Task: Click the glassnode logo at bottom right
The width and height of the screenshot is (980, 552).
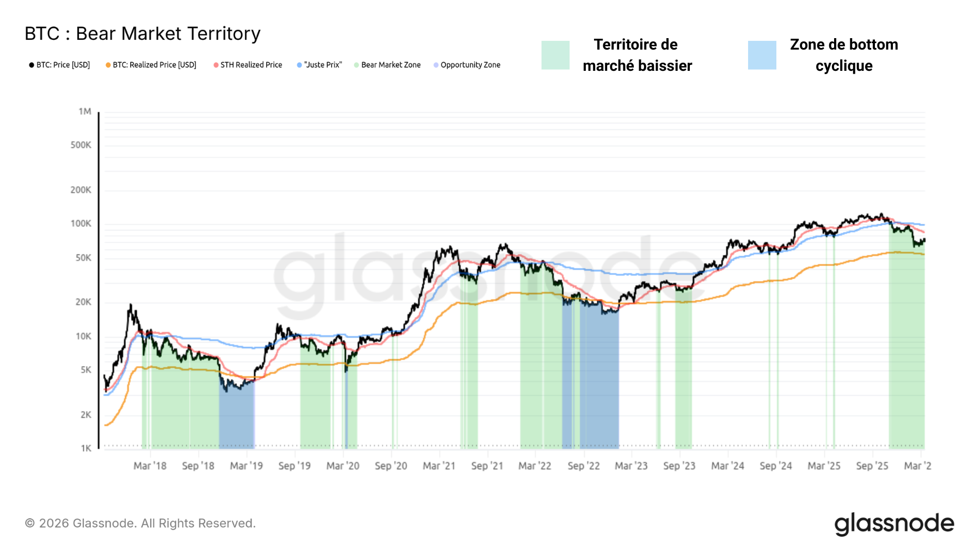Action: (894, 524)
